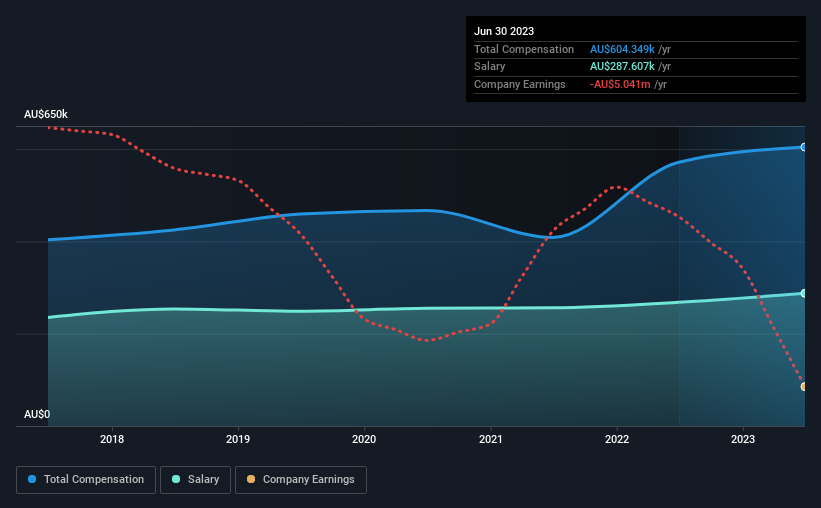The height and width of the screenshot is (508, 821).
Task: Click the 2021 x-axis label
Action: (x=491, y=439)
